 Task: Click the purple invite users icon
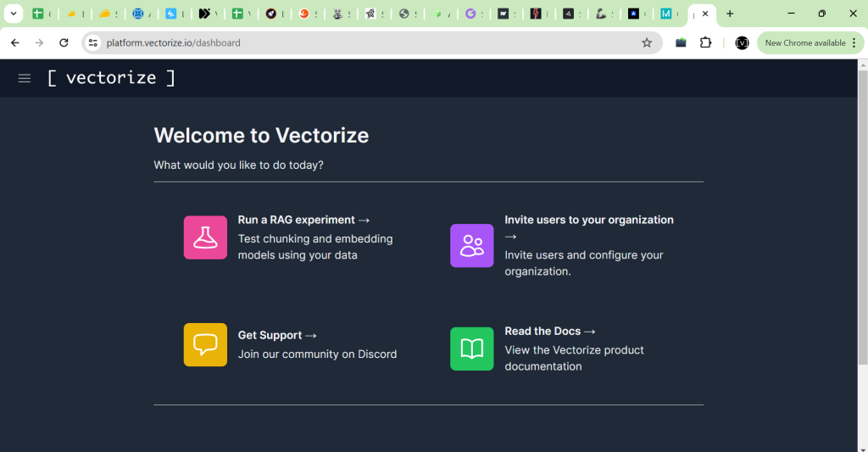(471, 246)
